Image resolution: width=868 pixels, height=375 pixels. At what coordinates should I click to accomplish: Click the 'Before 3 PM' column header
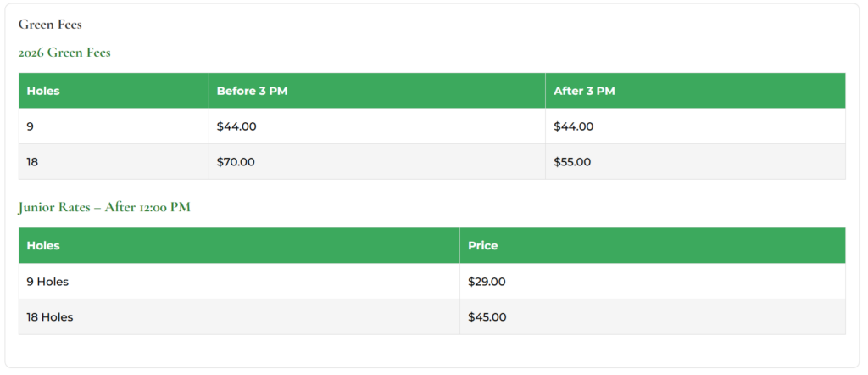(252, 91)
